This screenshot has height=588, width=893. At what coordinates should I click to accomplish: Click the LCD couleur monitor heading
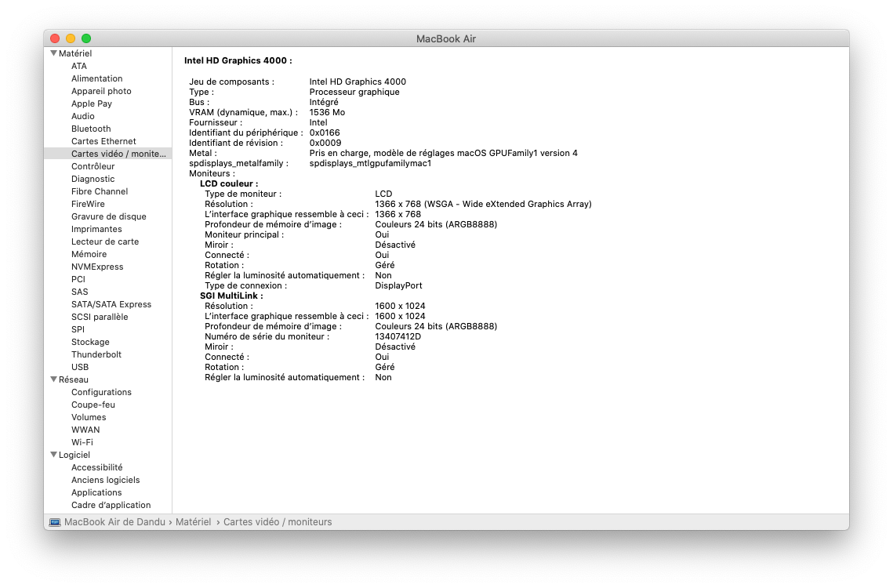[x=229, y=183]
